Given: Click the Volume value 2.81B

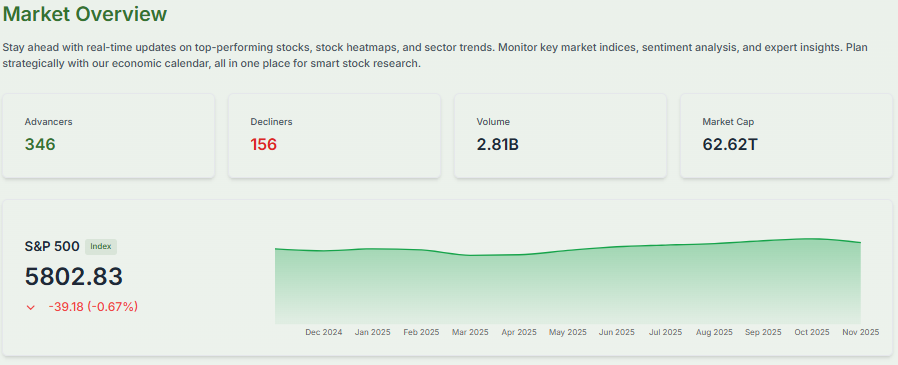Looking at the screenshot, I should click(x=498, y=144).
